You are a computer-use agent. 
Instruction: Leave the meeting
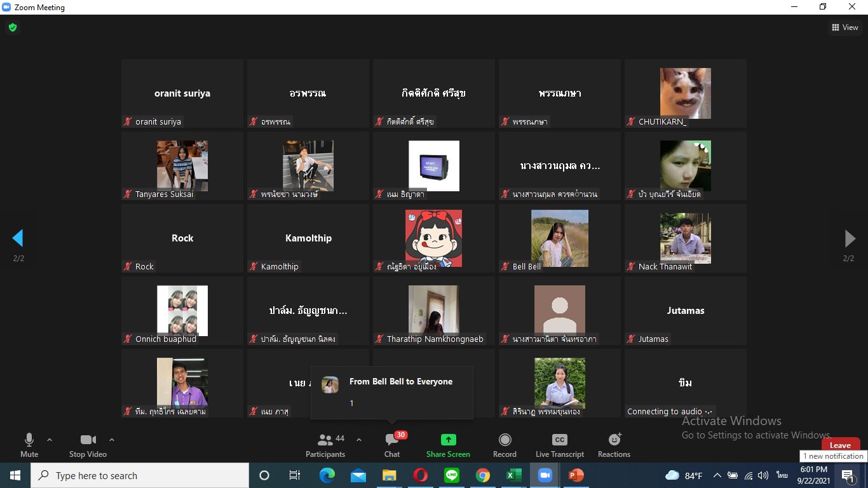pyautogui.click(x=840, y=445)
